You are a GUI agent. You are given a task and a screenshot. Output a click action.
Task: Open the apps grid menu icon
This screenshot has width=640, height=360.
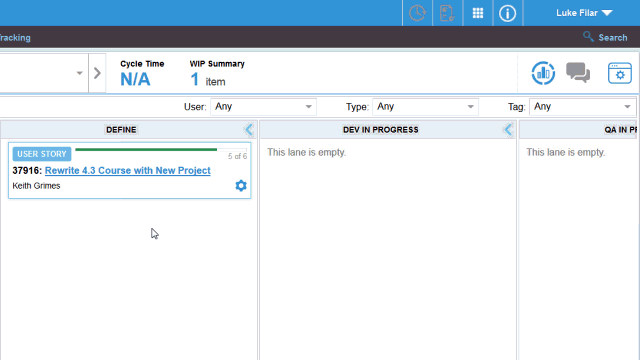pos(478,13)
